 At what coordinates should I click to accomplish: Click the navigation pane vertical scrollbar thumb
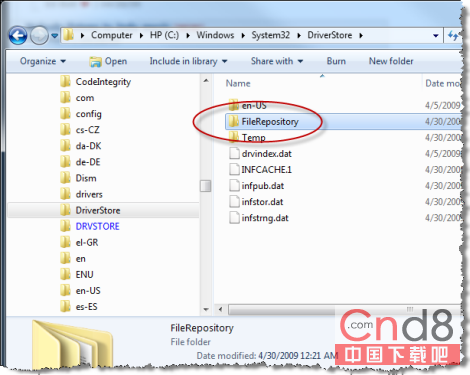[x=206, y=186]
